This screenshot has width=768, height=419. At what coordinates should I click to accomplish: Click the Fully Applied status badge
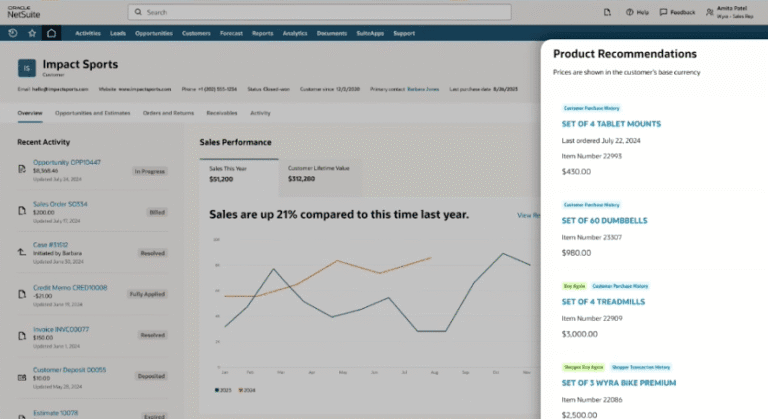tap(147, 294)
